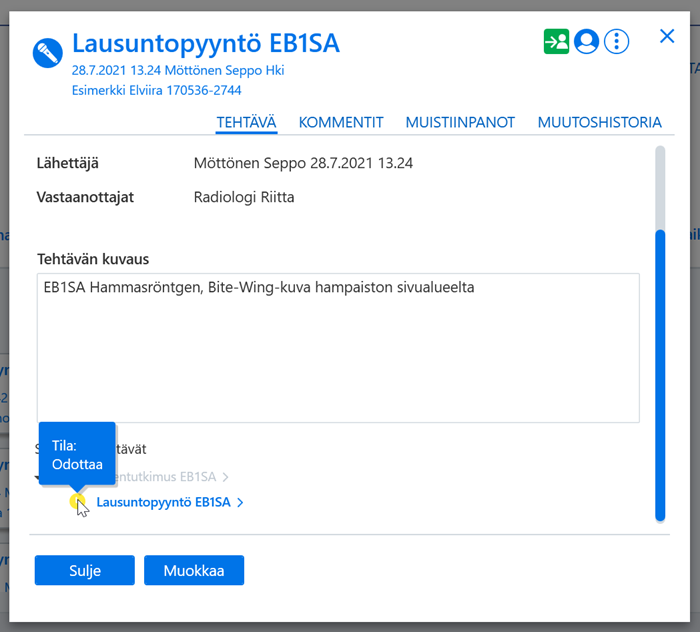Close the Lausuntopyyntö dialog with X
Viewport: 700px width, 632px height.
[667, 36]
